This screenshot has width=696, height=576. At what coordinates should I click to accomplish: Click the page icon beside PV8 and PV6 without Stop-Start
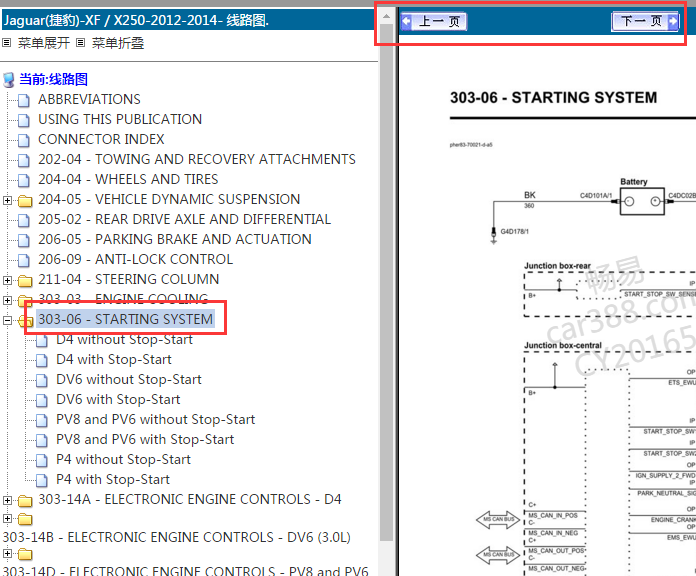[42, 420]
